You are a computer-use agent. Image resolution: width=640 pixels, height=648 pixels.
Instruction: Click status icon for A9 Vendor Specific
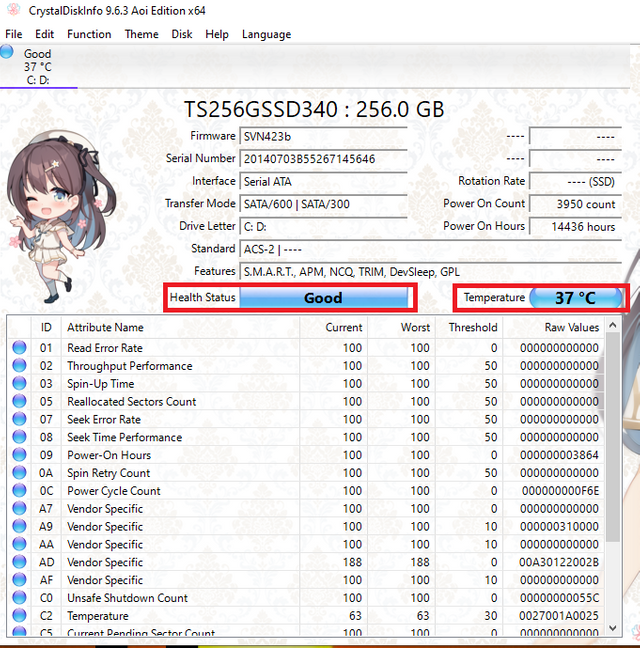coord(19,526)
